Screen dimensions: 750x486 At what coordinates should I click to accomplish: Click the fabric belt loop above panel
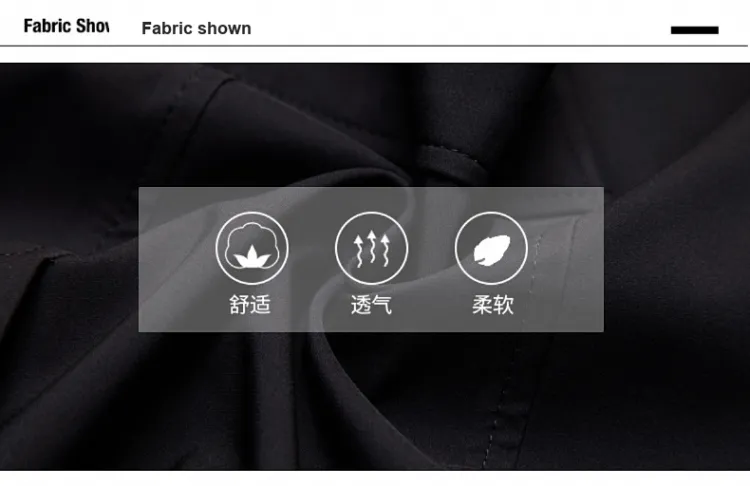coord(449,163)
